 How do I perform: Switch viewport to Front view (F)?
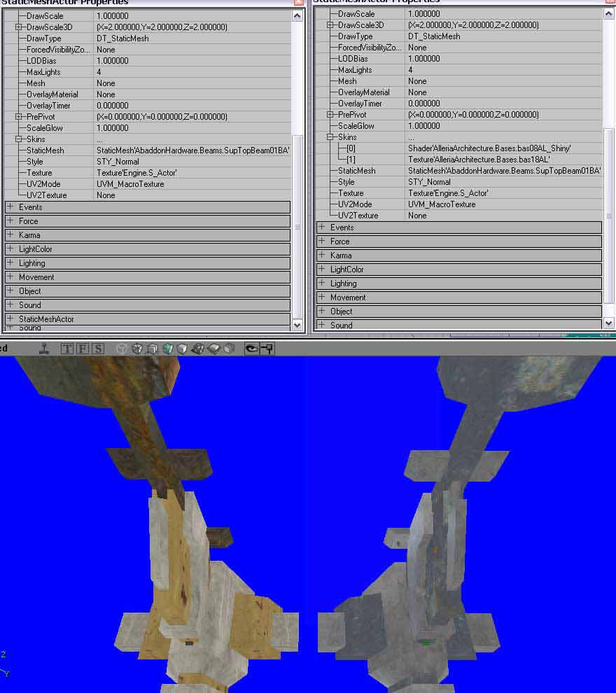pyautogui.click(x=83, y=349)
